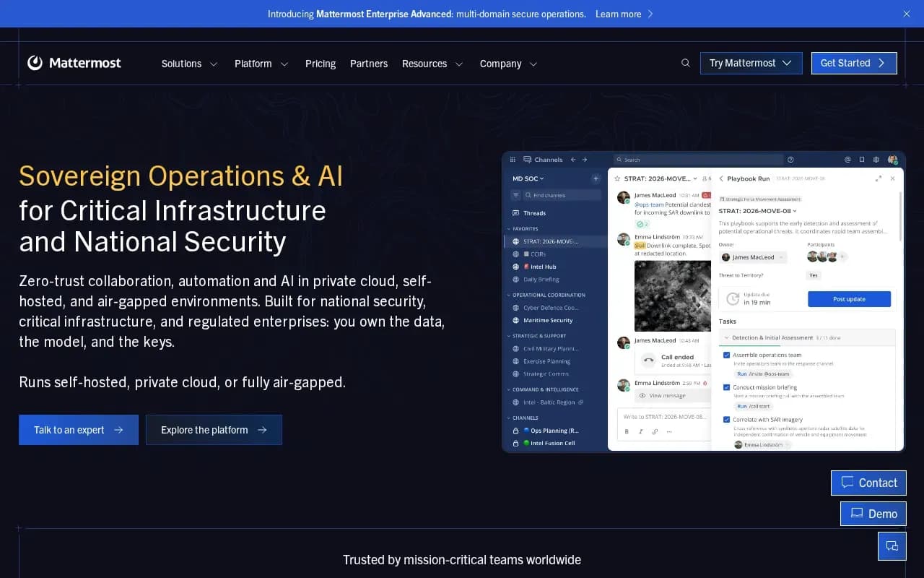The width and height of the screenshot is (924, 578).
Task: Click the product switcher grid icon in app preview
Action: (513, 160)
